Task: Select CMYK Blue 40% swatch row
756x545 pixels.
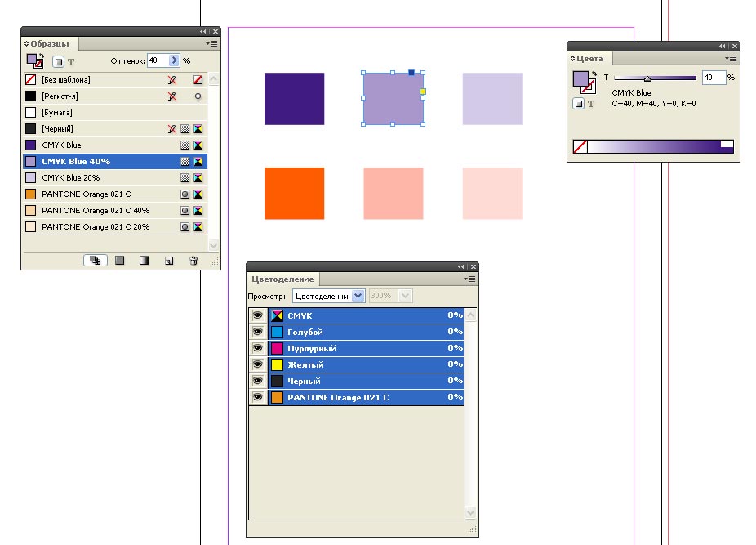Action: [x=116, y=161]
